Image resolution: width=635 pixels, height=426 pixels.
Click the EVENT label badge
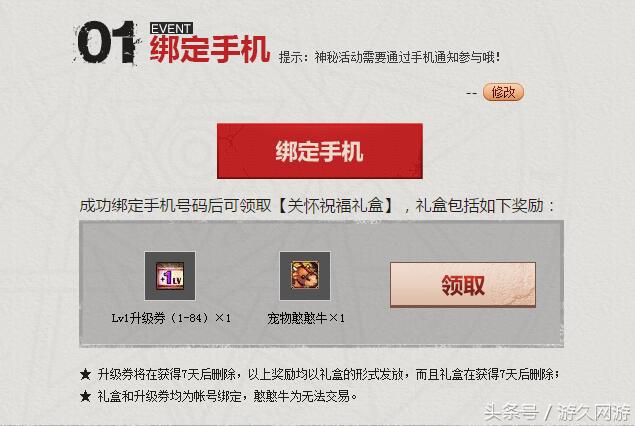coord(171,28)
